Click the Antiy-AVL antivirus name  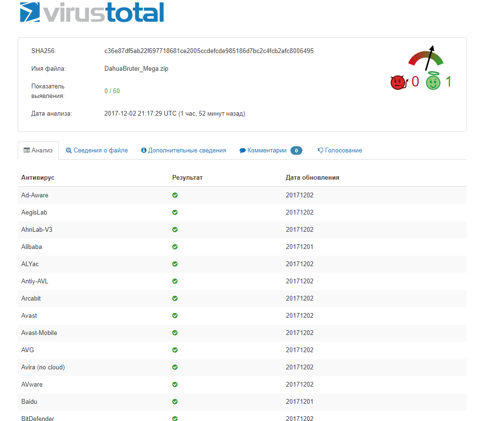(35, 281)
